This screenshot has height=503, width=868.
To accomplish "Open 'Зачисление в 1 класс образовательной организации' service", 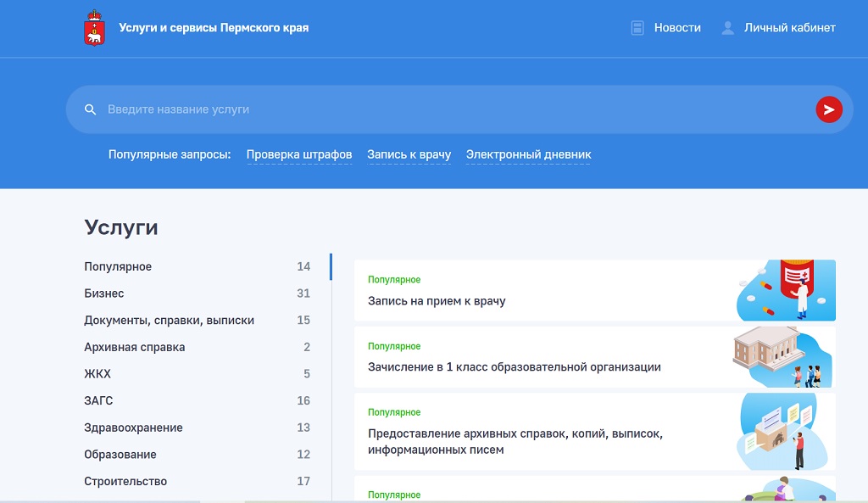I will [514, 367].
